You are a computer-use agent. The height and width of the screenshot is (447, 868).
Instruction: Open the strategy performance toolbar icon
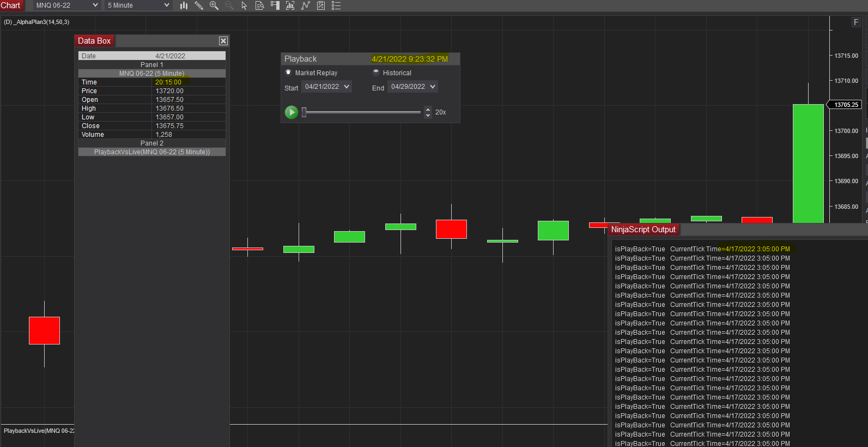(x=321, y=5)
